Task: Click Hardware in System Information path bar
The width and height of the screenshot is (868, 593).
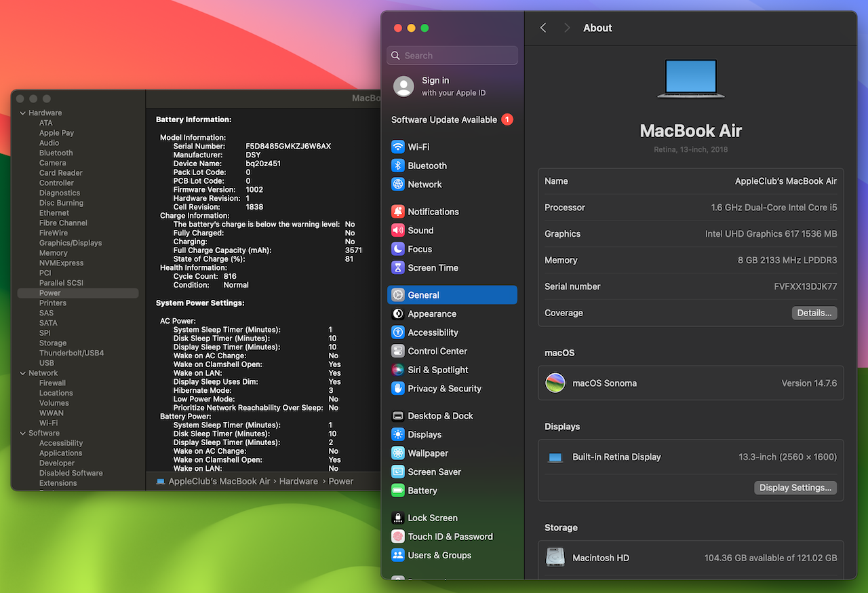Action: coord(298,481)
